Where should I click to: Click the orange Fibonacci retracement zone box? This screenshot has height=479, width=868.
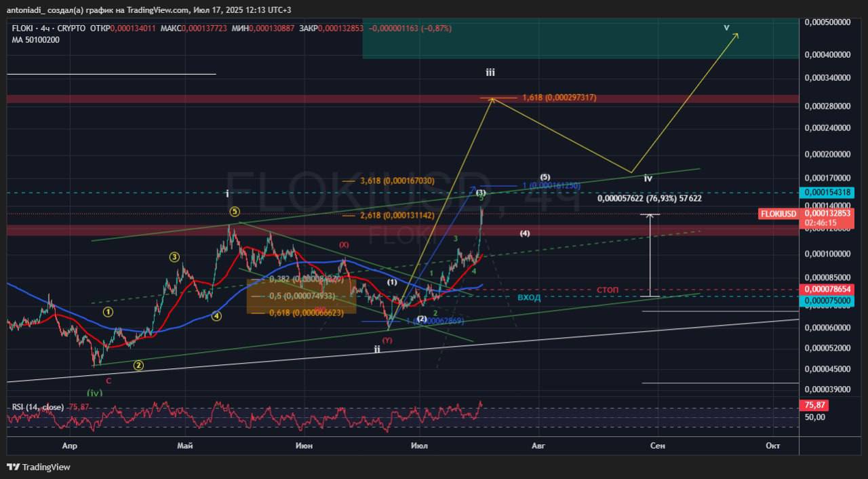301,295
